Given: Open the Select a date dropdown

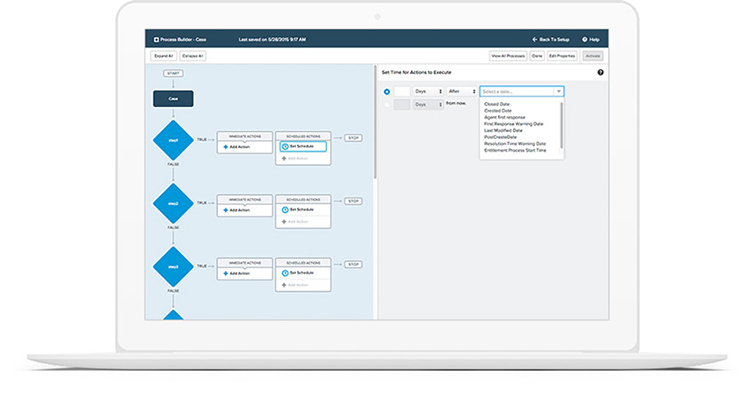Looking at the screenshot, I should pyautogui.click(x=521, y=91).
